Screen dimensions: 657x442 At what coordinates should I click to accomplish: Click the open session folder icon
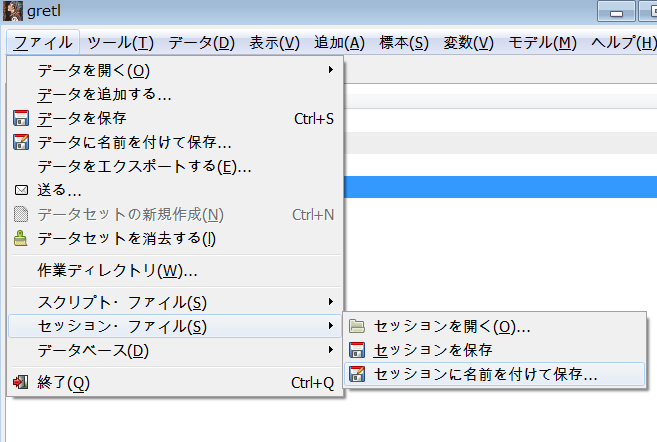click(x=357, y=326)
